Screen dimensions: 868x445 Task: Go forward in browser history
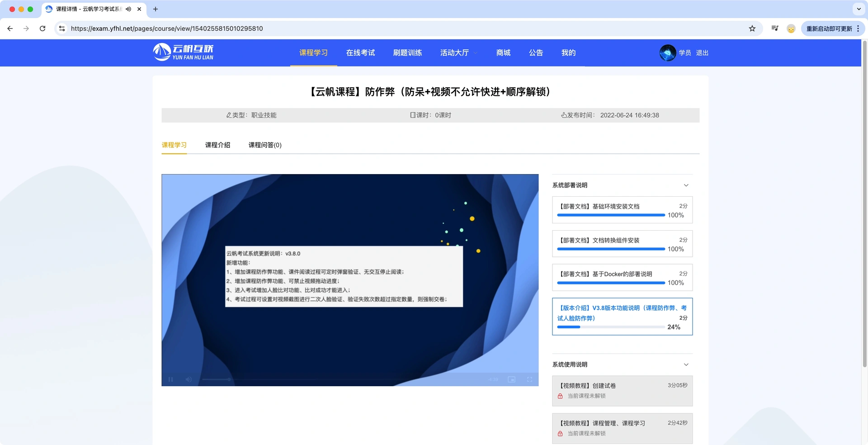tap(26, 28)
